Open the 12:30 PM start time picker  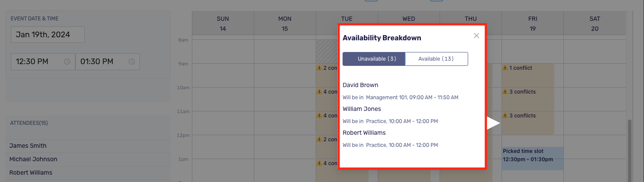click(43, 62)
